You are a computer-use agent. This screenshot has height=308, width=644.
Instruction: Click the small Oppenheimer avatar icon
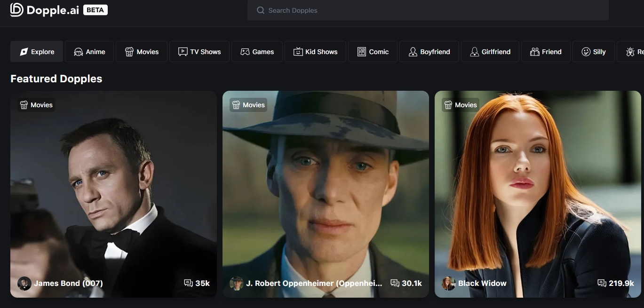click(x=237, y=283)
